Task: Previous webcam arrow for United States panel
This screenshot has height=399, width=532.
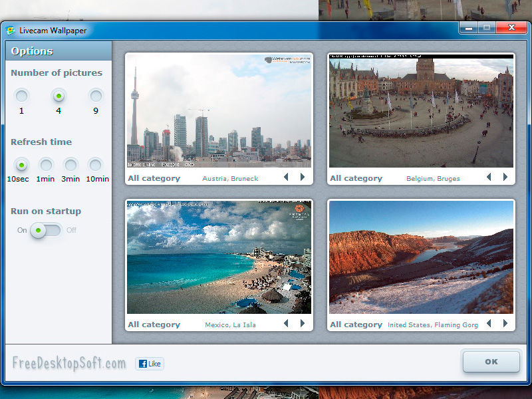Action: pos(489,324)
